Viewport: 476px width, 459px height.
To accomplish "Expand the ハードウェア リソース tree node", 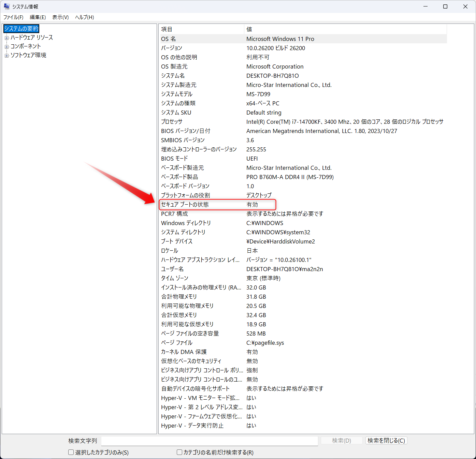I will (x=6, y=38).
